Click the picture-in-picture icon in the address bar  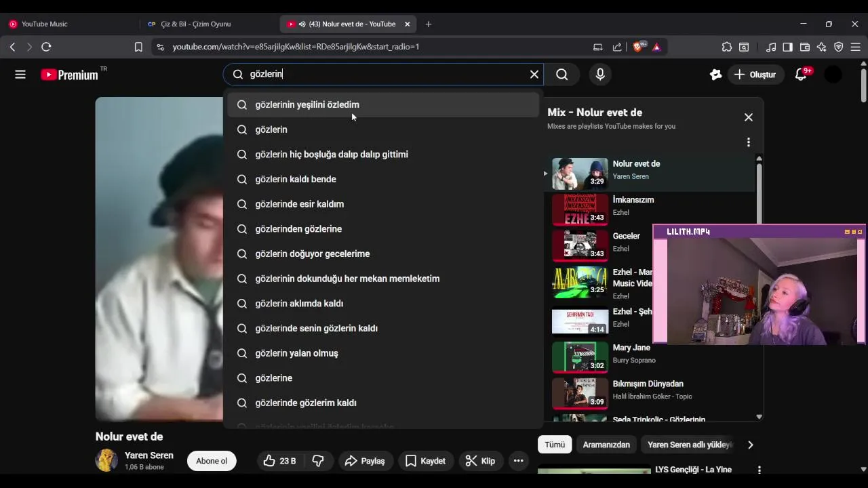point(597,47)
